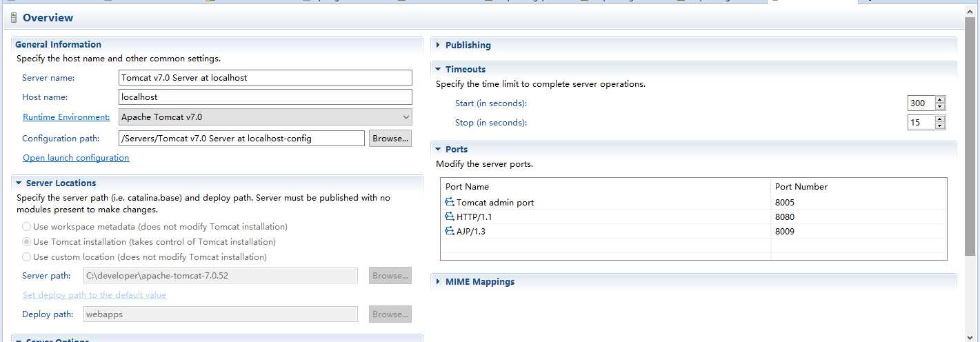The height and width of the screenshot is (342, 980).
Task: Click the Configuration path input field
Action: tap(241, 138)
